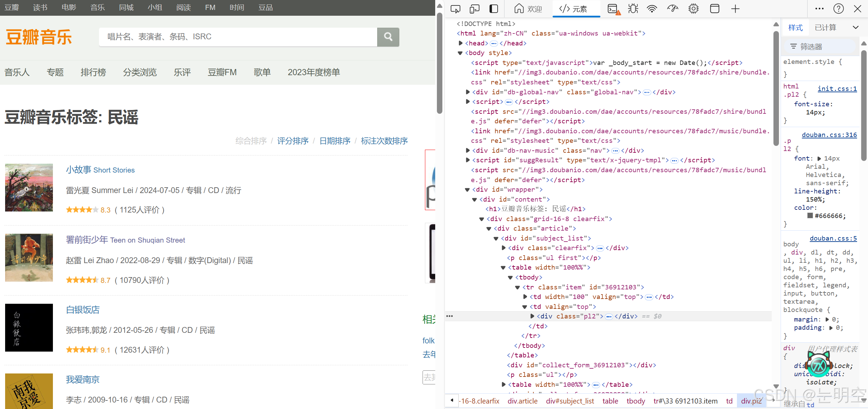Open album 我爱南京 link
The height and width of the screenshot is (409, 868).
83,380
